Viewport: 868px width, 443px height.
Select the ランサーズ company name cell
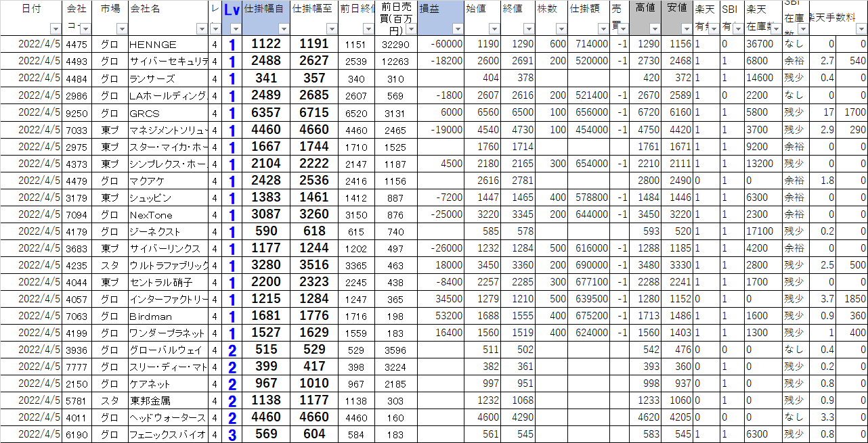coord(169,78)
